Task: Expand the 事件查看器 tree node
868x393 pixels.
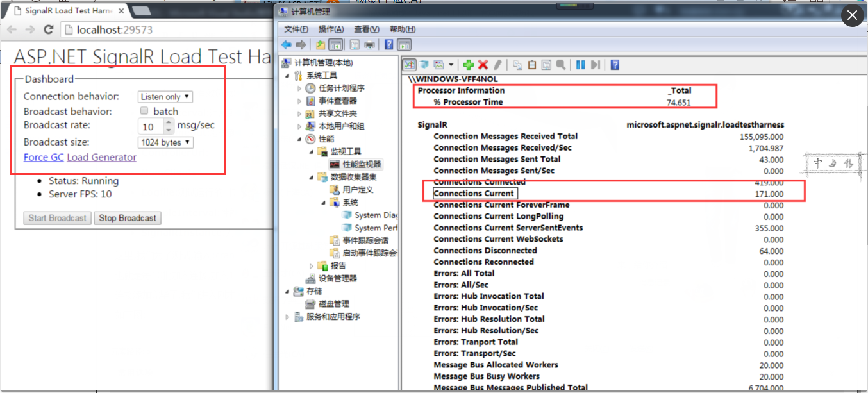Action: (x=299, y=101)
